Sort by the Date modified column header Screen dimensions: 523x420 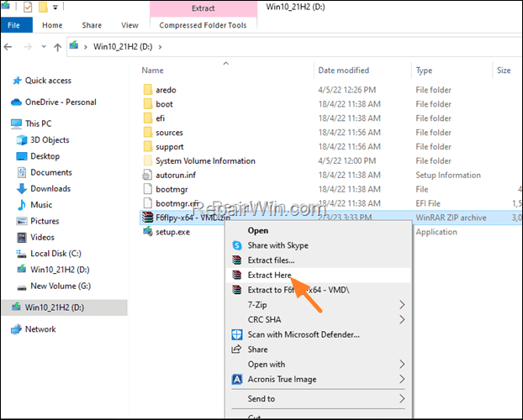pos(344,71)
